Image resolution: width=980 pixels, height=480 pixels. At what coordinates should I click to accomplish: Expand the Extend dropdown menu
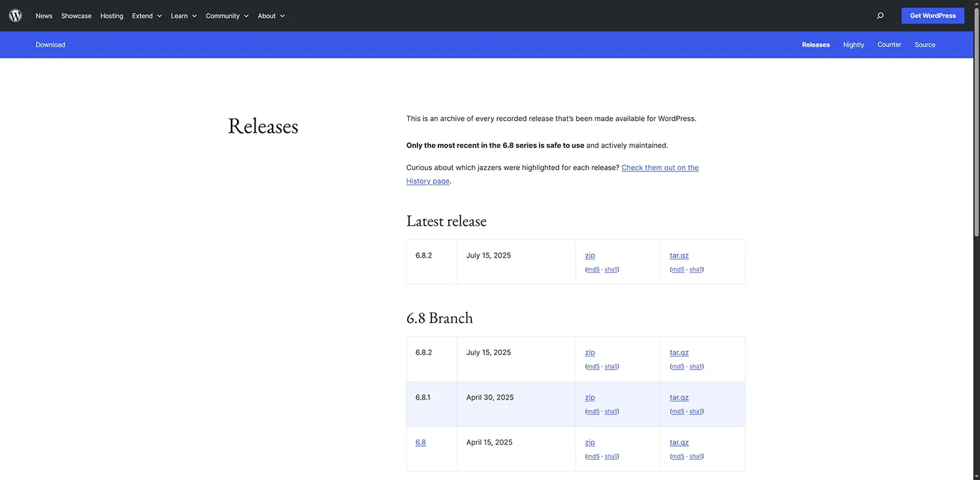(146, 15)
